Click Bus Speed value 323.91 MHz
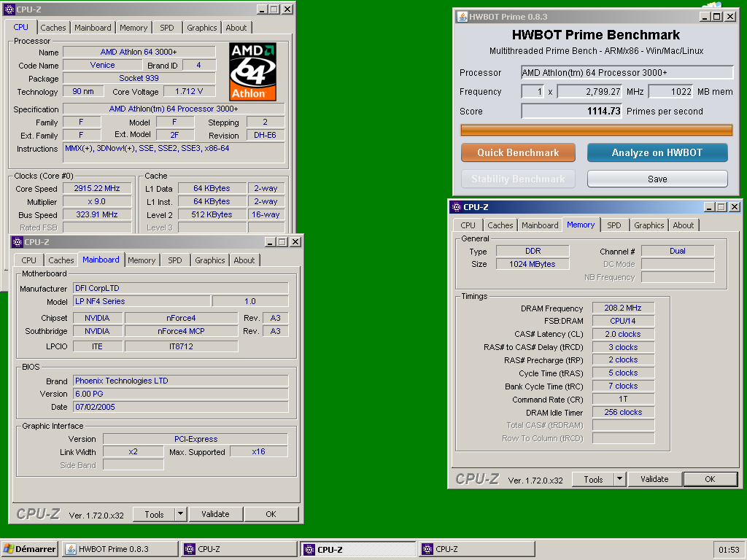 [97, 215]
